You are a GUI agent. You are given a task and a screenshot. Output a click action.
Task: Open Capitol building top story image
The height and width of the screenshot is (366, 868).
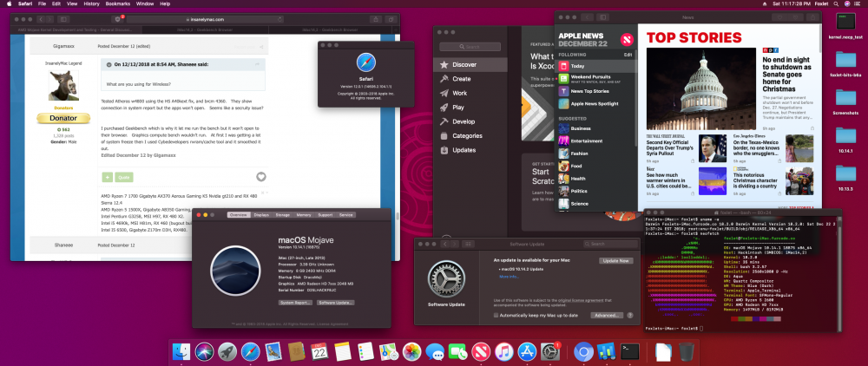pyautogui.click(x=700, y=89)
